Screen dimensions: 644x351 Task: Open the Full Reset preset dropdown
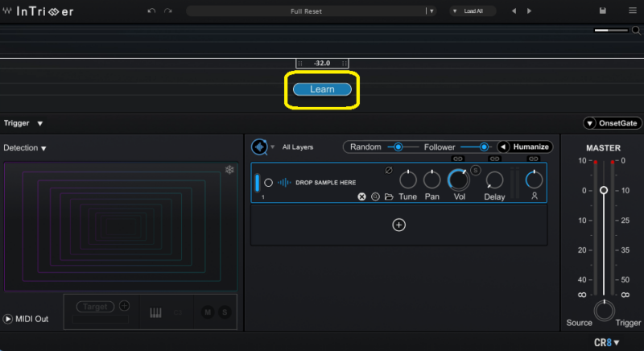[431, 11]
